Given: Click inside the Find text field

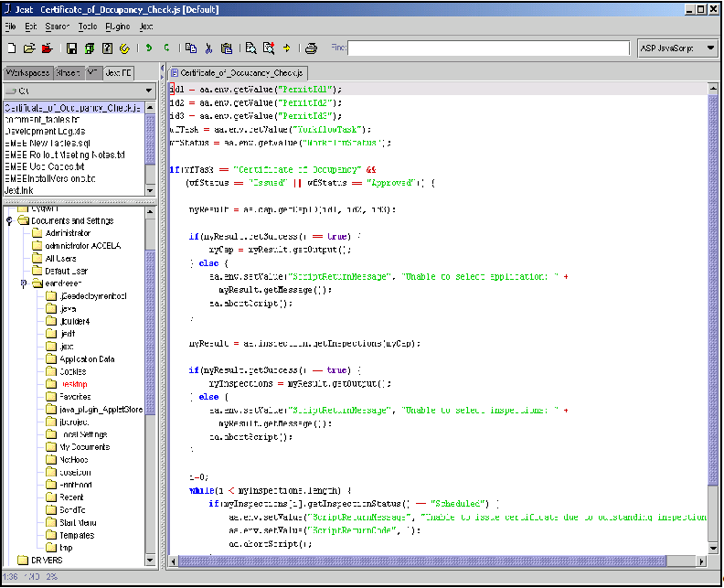Looking at the screenshot, I should 486,48.
